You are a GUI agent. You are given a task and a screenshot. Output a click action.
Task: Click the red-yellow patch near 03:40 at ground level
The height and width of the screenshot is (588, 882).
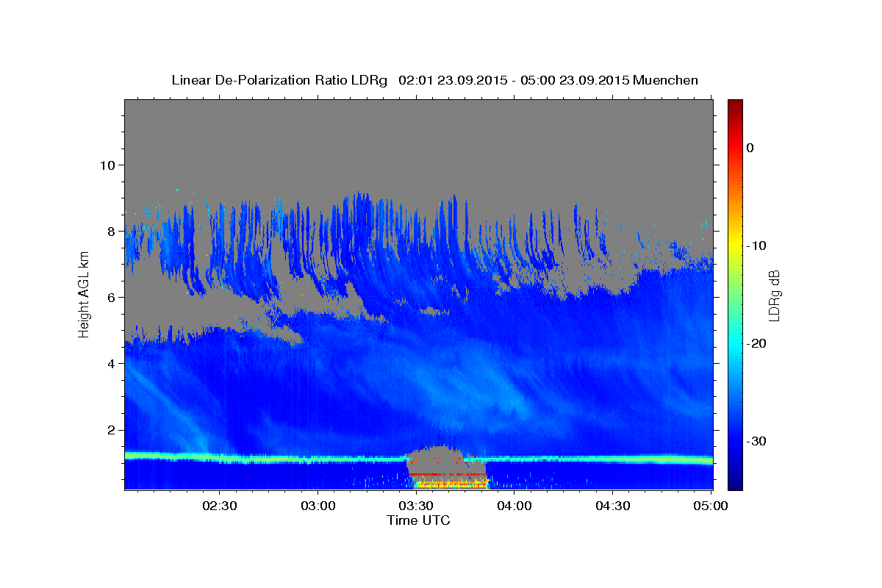tap(450, 481)
